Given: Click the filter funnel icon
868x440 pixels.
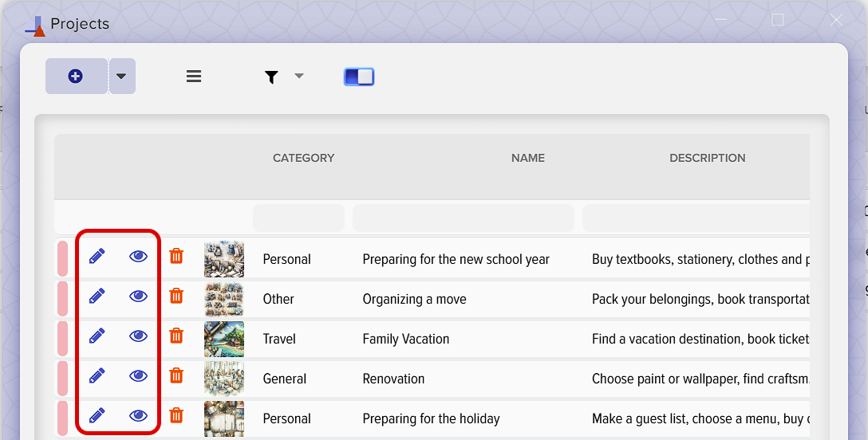Looking at the screenshot, I should (271, 77).
